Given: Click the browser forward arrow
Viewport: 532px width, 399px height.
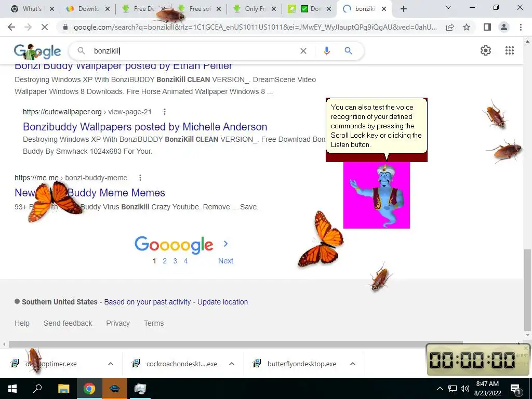Looking at the screenshot, I should [x=28, y=27].
